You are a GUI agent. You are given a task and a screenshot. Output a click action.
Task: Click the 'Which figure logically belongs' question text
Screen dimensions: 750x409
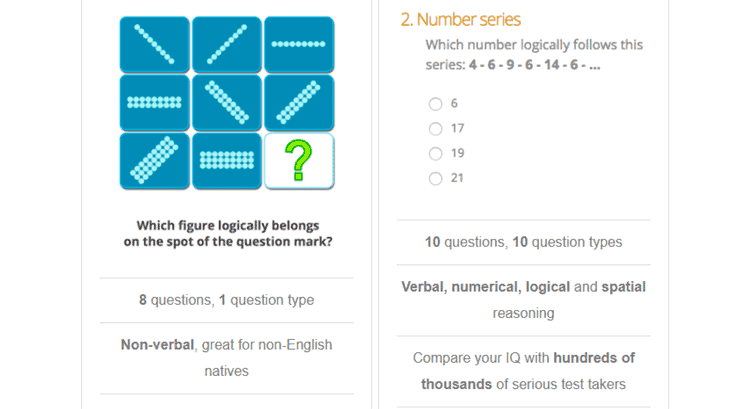point(228,225)
